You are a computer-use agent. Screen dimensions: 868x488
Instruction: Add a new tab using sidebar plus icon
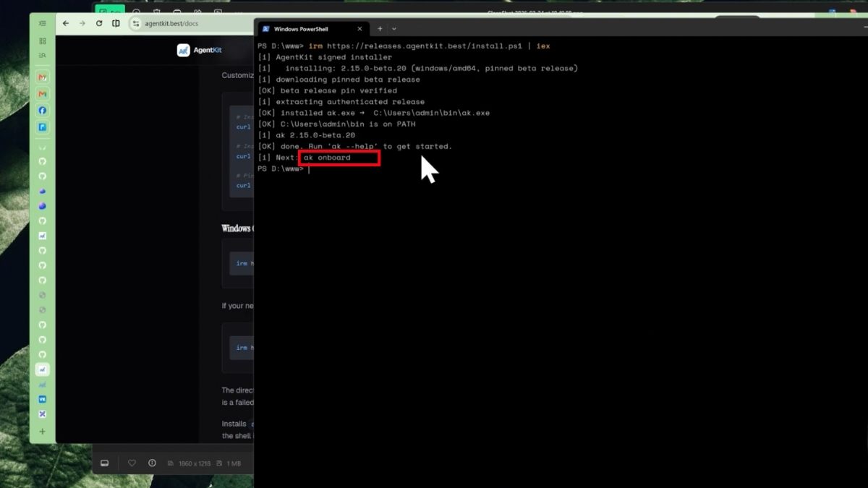click(42, 432)
